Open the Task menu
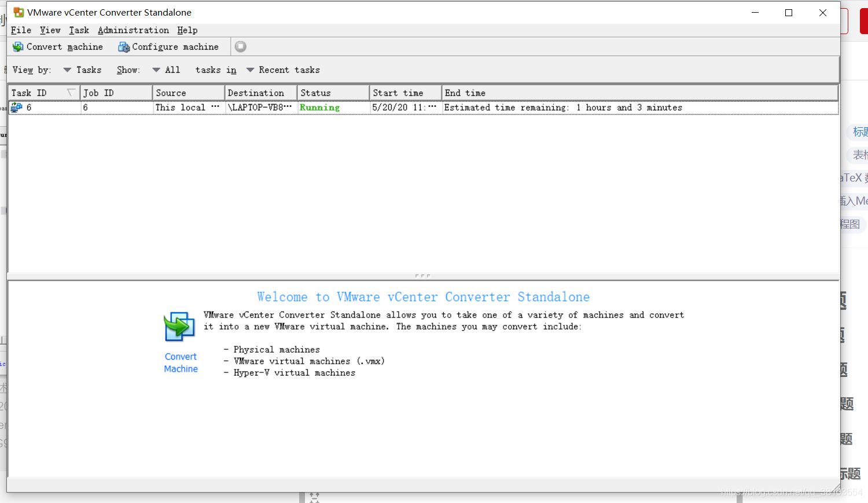868x503 pixels. 79,30
